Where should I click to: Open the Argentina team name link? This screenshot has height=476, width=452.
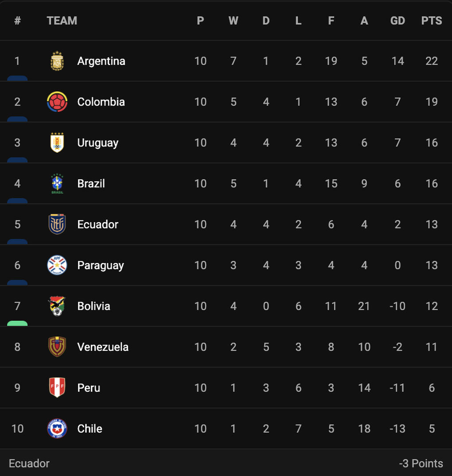[x=101, y=61]
